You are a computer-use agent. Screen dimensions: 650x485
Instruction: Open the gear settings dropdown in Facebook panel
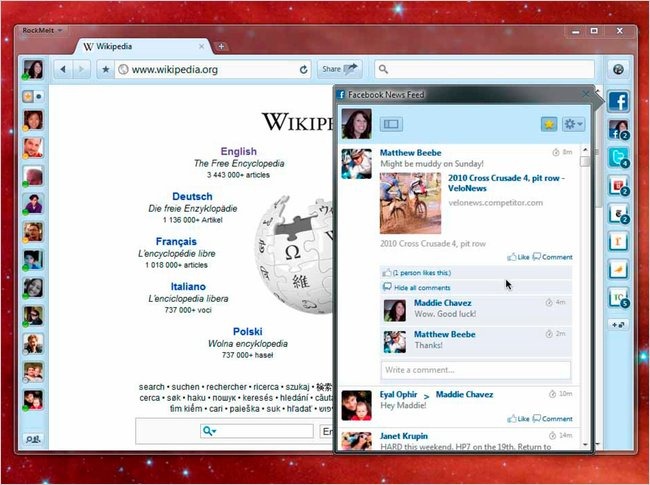click(574, 124)
